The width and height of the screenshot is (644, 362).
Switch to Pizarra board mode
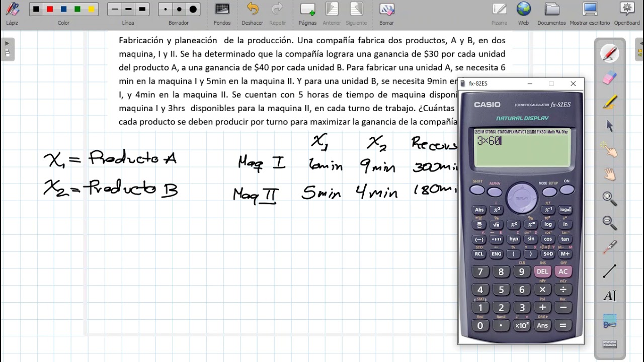[x=499, y=13]
